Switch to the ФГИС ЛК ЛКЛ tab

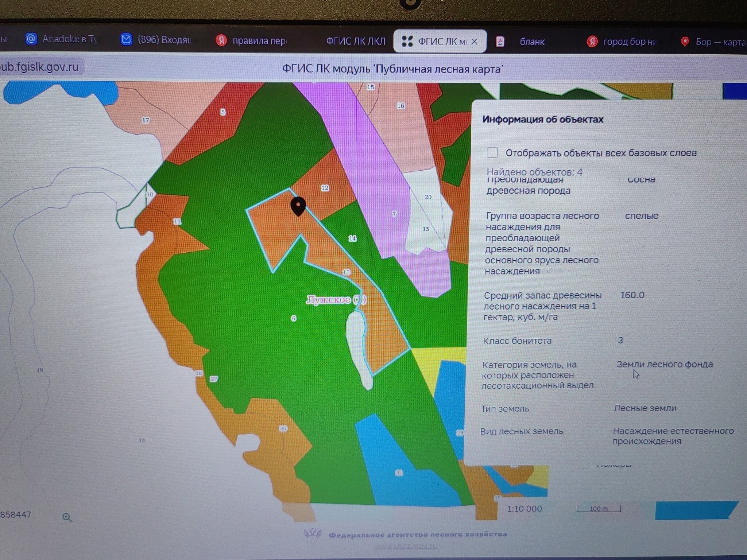355,42
